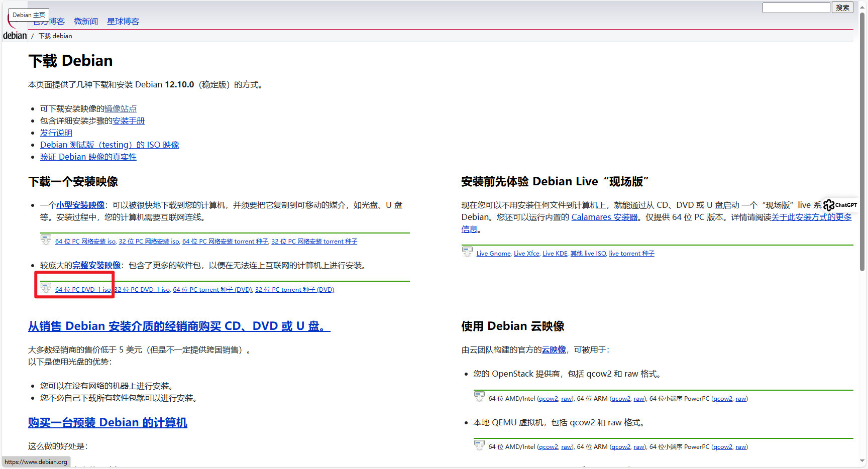Viewport: 868px width, 469px height.
Task: Click the Live Gnome link
Action: pyautogui.click(x=494, y=254)
